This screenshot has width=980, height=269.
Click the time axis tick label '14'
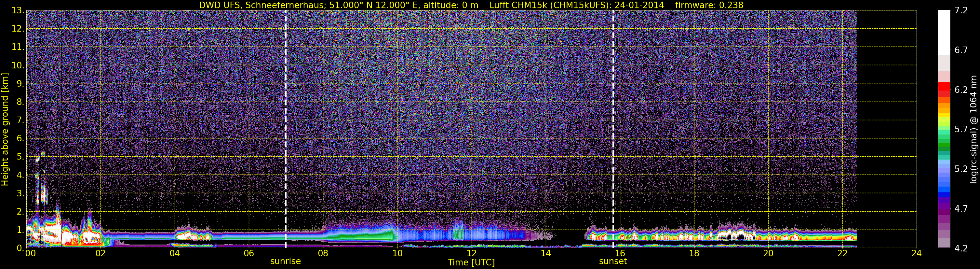[545, 253]
